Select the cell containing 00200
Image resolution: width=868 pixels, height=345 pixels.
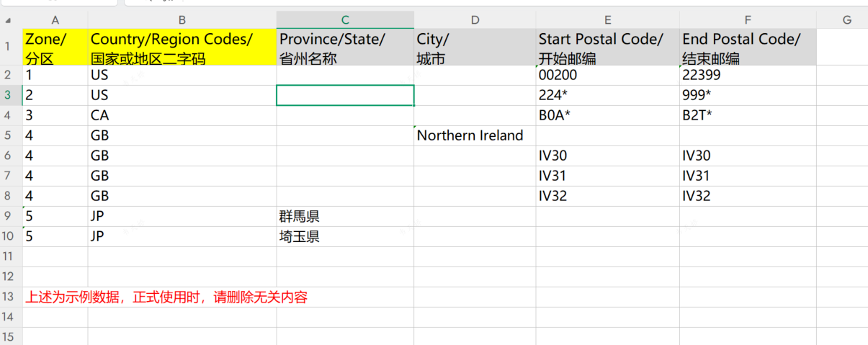tap(608, 75)
